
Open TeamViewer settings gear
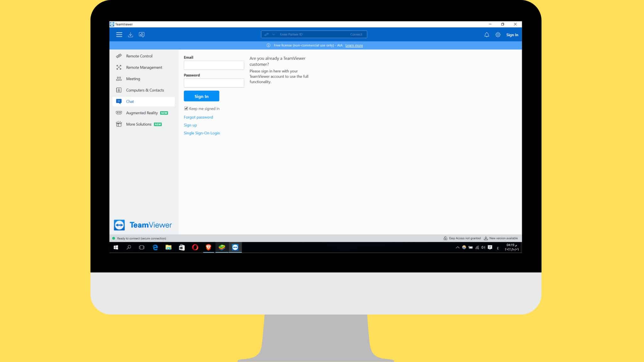(x=498, y=35)
